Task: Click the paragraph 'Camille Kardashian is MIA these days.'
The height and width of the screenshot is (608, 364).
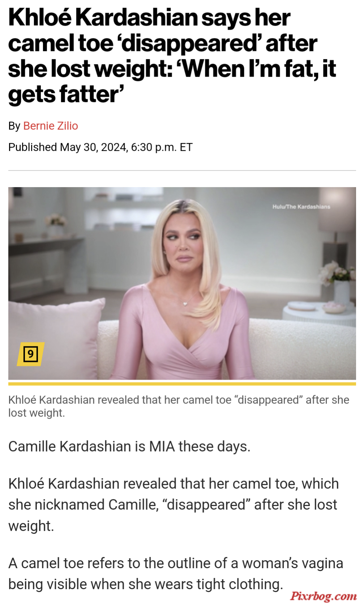Action: point(129,447)
